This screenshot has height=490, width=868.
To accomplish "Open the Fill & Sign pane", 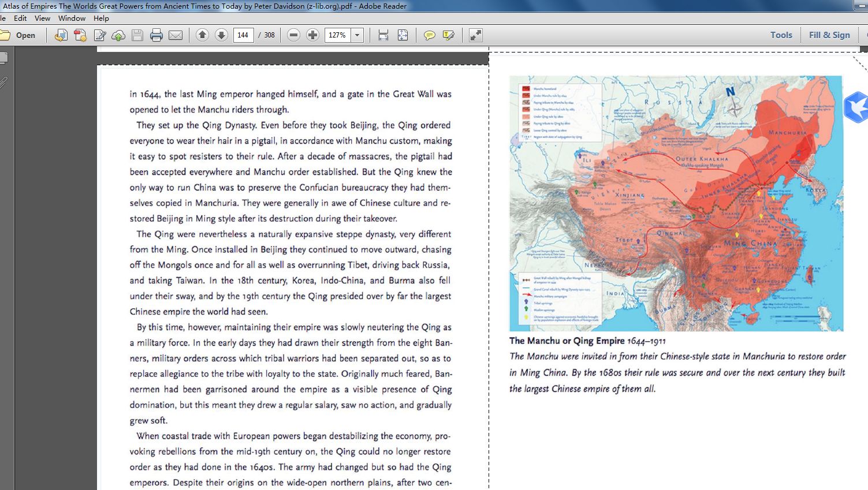I will (x=829, y=35).
